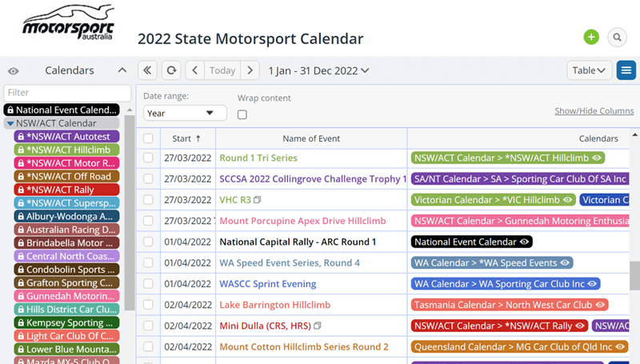Open the search magnifier icon
This screenshot has height=364, width=640.
coord(616,38)
